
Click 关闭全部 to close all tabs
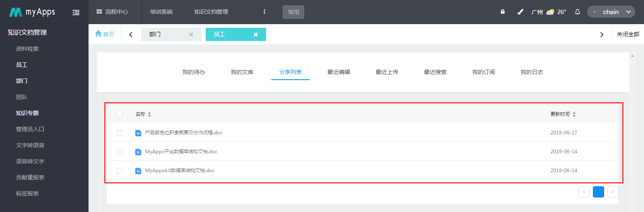click(628, 34)
